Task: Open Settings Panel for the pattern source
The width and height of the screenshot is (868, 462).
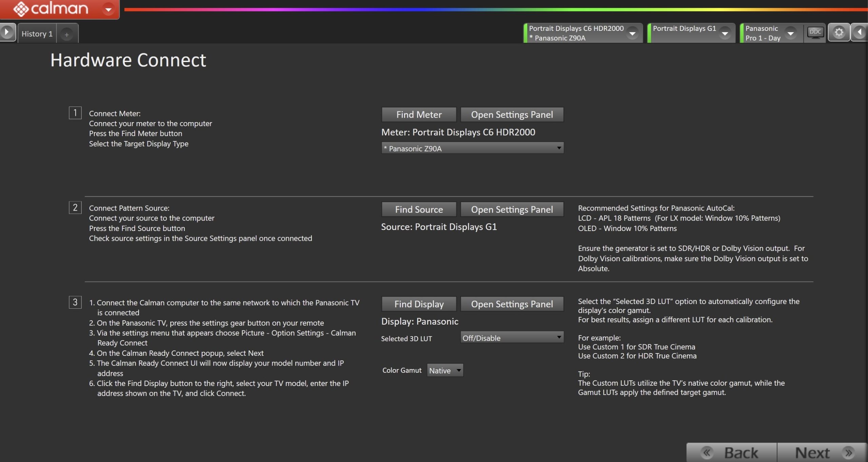Action: click(x=512, y=209)
